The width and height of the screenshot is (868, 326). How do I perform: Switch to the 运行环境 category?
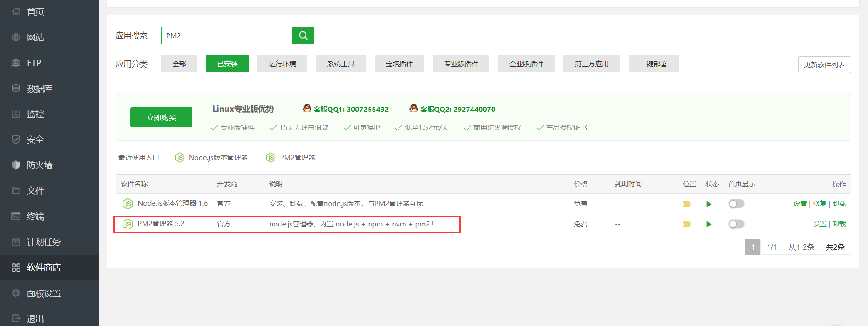pyautogui.click(x=282, y=64)
